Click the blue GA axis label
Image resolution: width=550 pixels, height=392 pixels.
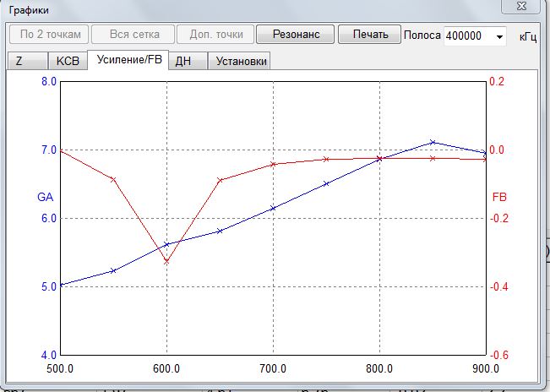(46, 197)
